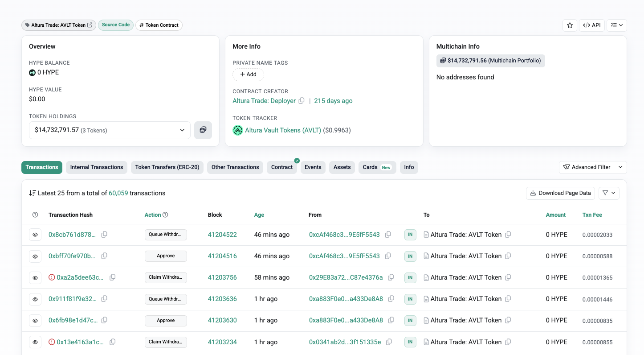Viewport: 644px width, 355px height.
Task: Preview transaction 0x8cb761d878 with the eye button
Action: (35, 235)
